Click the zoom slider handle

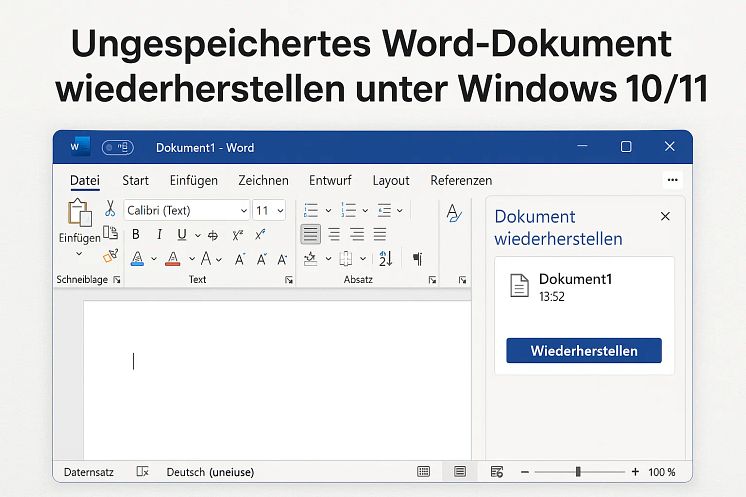(x=578, y=472)
